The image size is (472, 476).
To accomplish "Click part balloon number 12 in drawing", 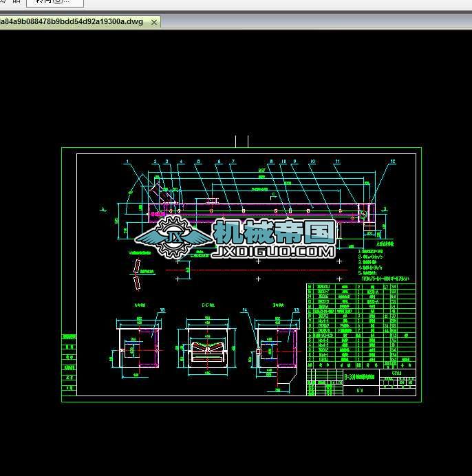I will 393,162.
